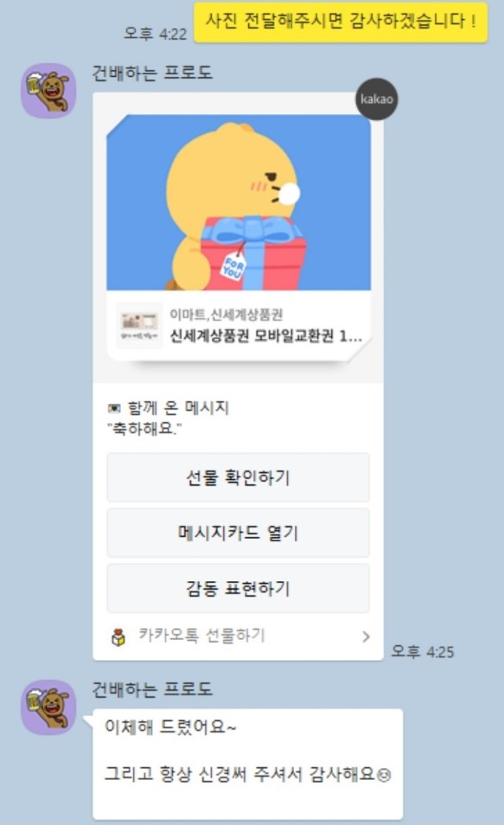Open the 카카오톡 선물하기 link text
The width and height of the screenshot is (504, 825).
tap(201, 635)
